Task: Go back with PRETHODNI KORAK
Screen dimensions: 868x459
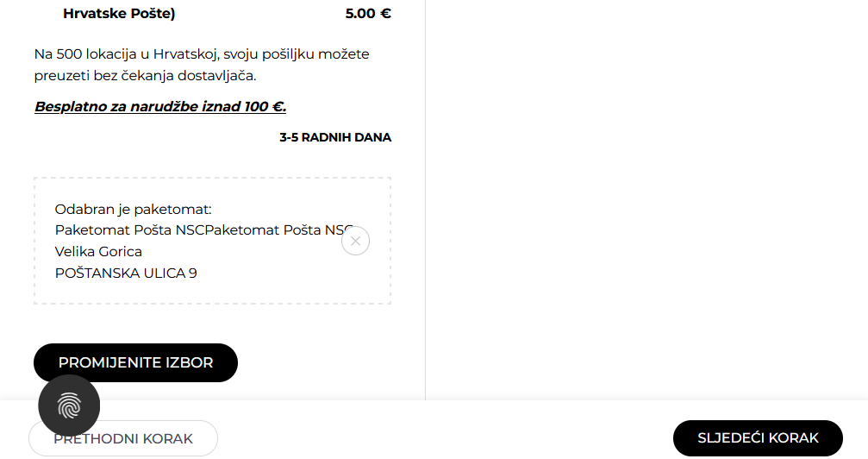Action: click(x=123, y=438)
